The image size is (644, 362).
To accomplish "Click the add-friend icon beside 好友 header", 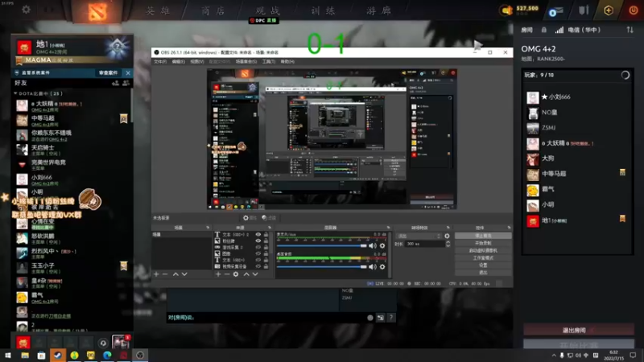I will [x=115, y=83].
